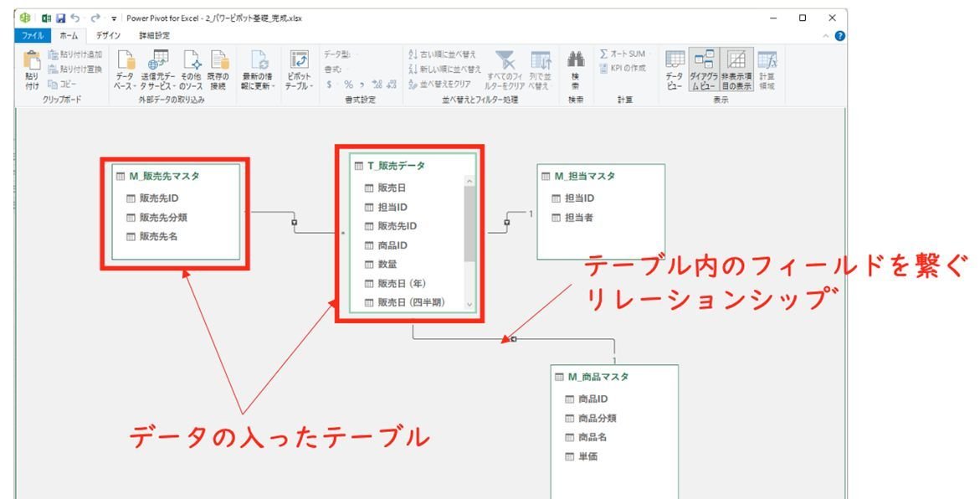Switch to the デザイン tab
Image resolution: width=980 pixels, height=499 pixels.
(107, 36)
